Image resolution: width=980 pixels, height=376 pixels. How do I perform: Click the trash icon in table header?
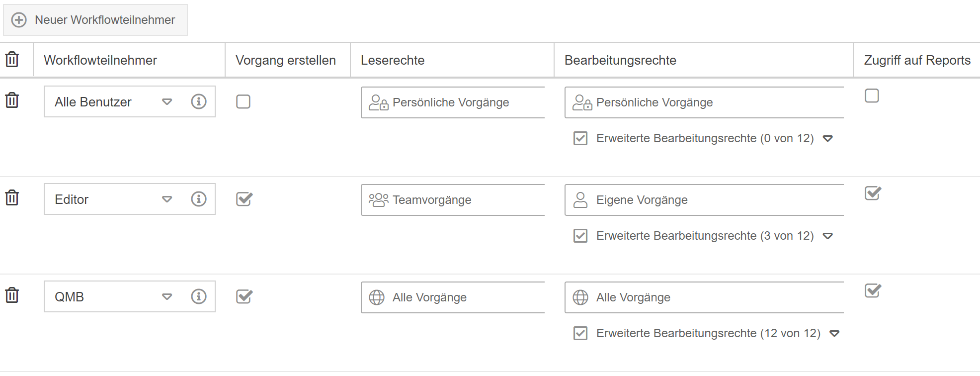pyautogui.click(x=12, y=60)
